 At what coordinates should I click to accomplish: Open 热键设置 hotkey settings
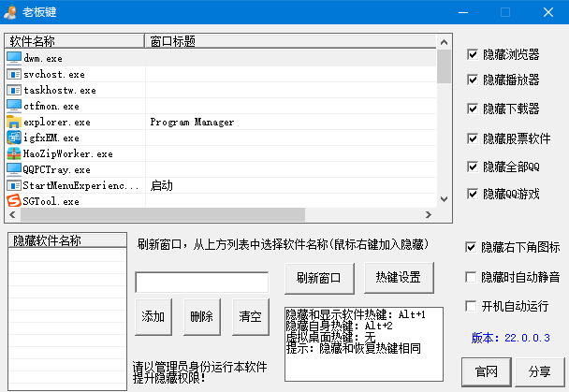[399, 278]
